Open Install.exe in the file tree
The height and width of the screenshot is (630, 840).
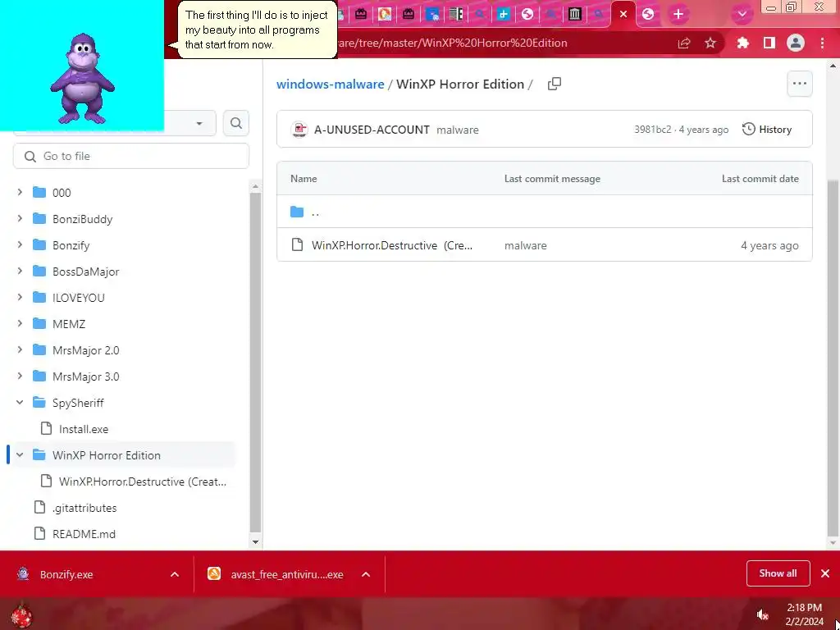tap(84, 429)
